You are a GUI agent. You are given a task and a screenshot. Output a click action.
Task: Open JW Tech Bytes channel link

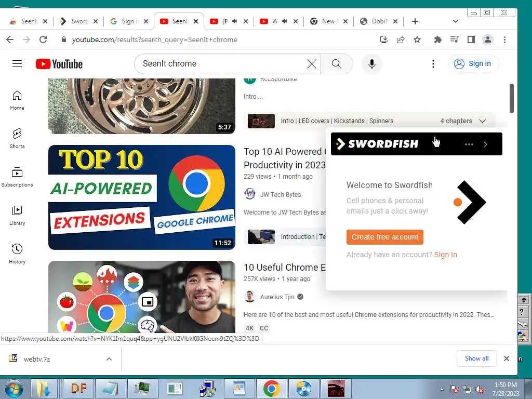(280, 194)
